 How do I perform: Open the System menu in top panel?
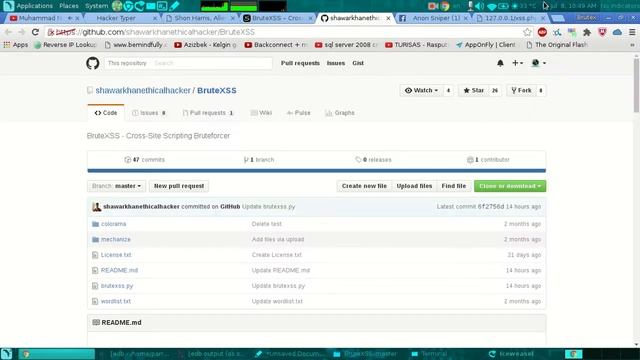click(96, 6)
